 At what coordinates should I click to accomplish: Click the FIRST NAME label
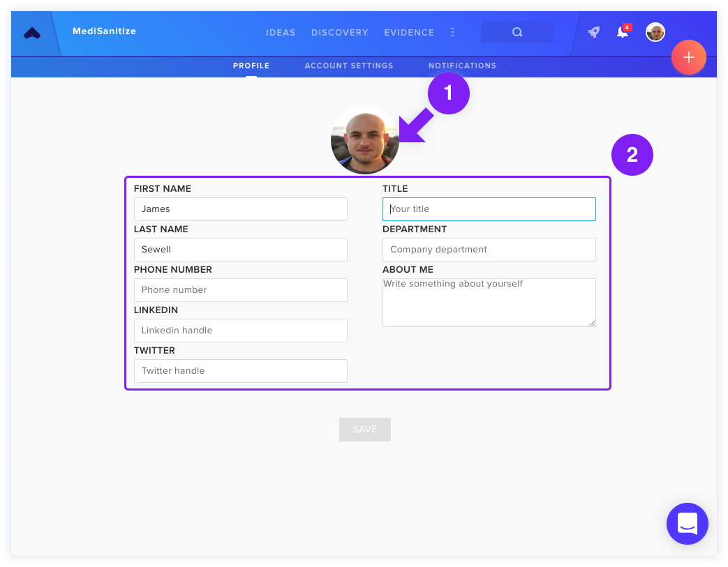pos(163,189)
